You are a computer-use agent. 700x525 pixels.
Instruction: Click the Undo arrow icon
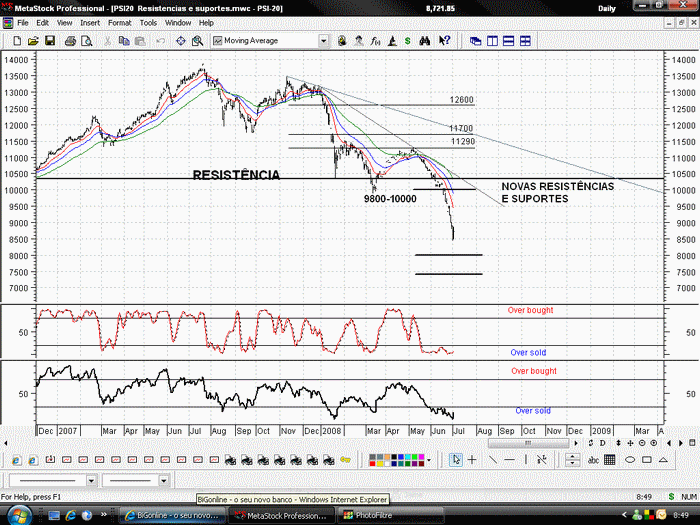[161, 41]
